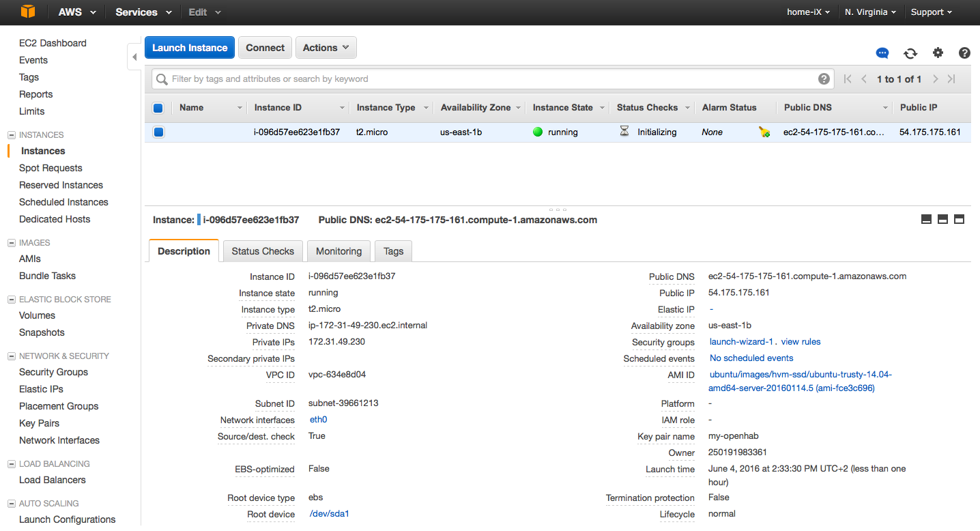Screen dimensions: 980x531
Task: Click the green running state indicator
Action: (538, 132)
